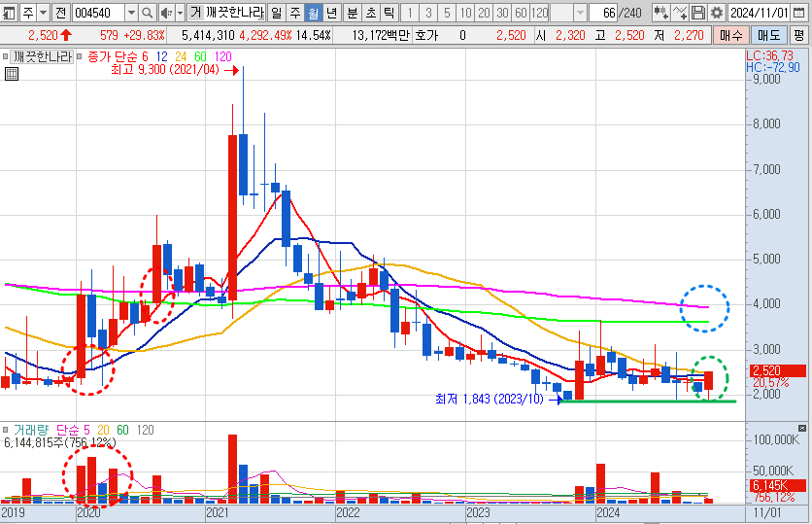Click the +29.83% change rate value
Viewport: 812px width, 524px height.
(x=144, y=35)
